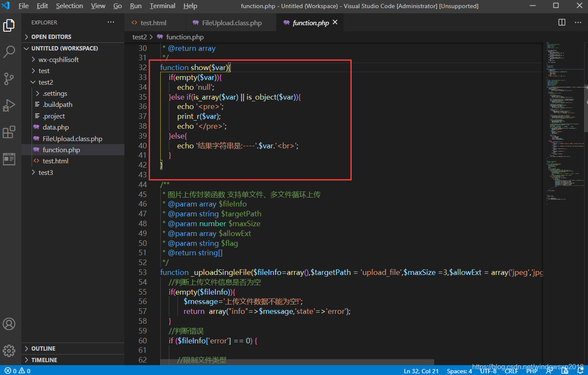Open the Terminal menu

point(162,6)
